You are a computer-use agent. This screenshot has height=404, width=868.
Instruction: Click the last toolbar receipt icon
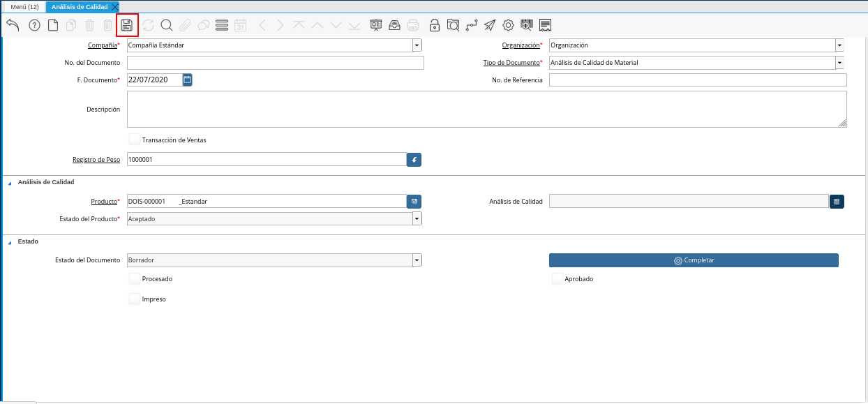click(546, 25)
